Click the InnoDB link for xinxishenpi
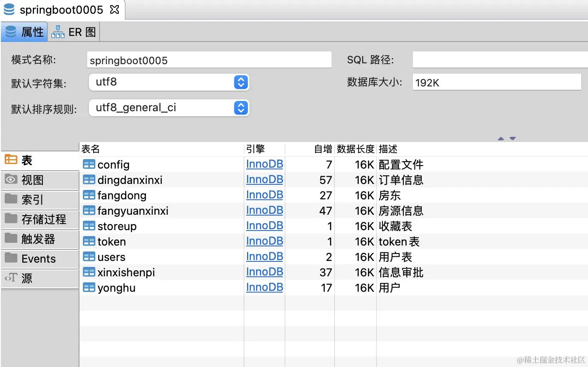The image size is (588, 367). pyautogui.click(x=265, y=272)
